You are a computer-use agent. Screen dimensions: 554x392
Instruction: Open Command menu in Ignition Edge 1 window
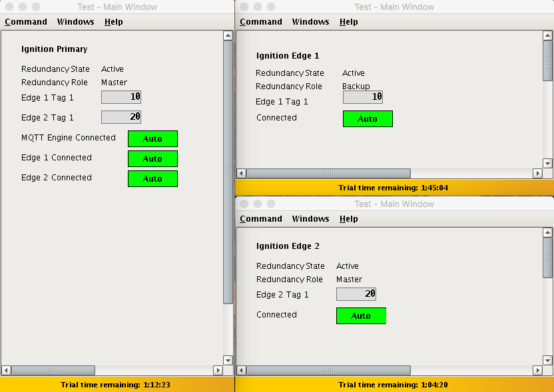[261, 22]
